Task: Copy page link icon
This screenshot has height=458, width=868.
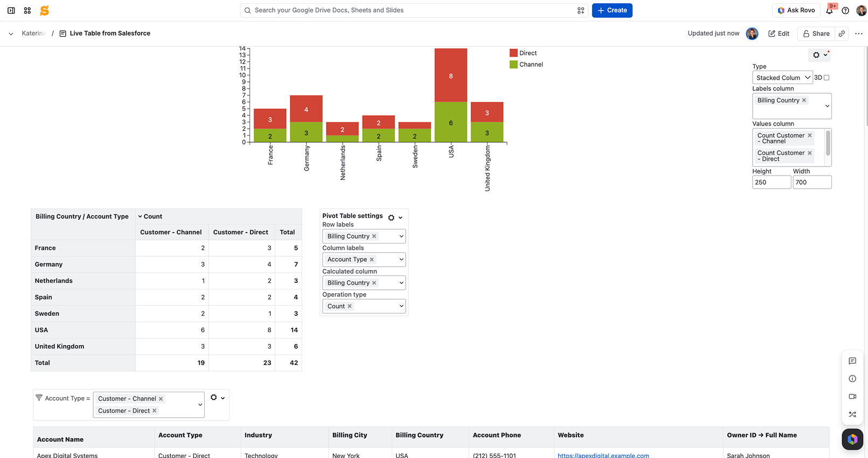Action: (842, 33)
